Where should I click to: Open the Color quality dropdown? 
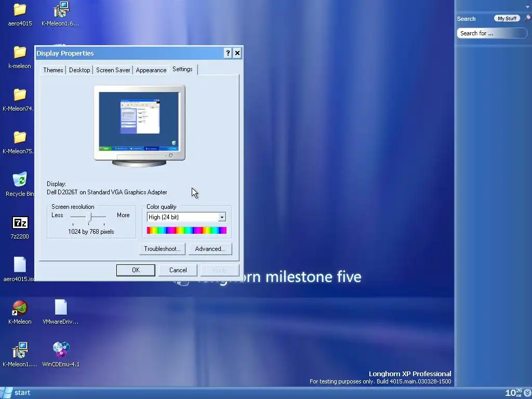187,217
